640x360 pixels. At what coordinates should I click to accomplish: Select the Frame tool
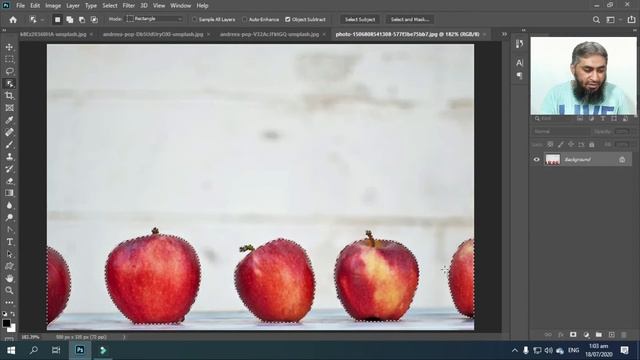coord(9,108)
